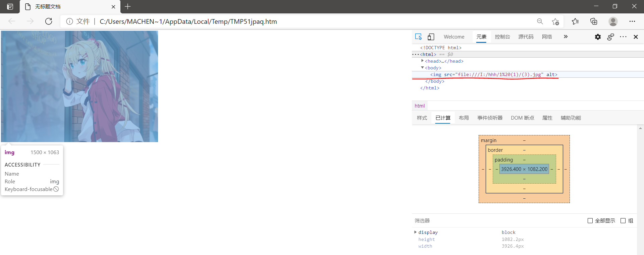Click the html breadcrumb item
The width and height of the screenshot is (644, 255).
pos(420,106)
